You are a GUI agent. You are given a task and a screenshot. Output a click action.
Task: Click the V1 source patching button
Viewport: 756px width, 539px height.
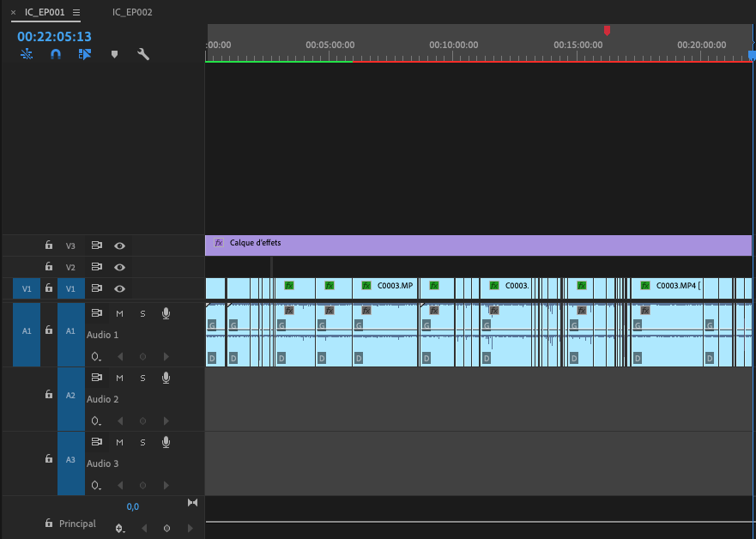pyautogui.click(x=27, y=289)
